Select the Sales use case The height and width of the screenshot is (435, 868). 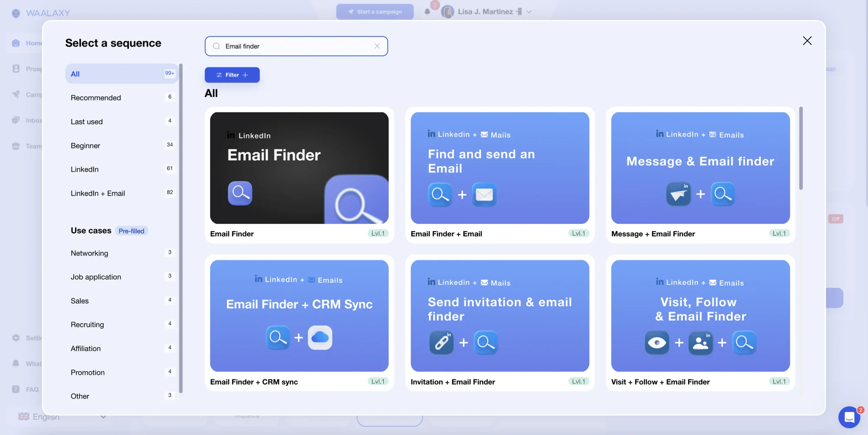[122, 301]
